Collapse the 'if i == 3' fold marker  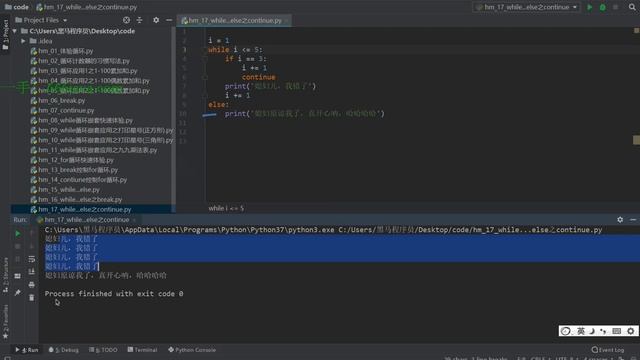(205, 59)
